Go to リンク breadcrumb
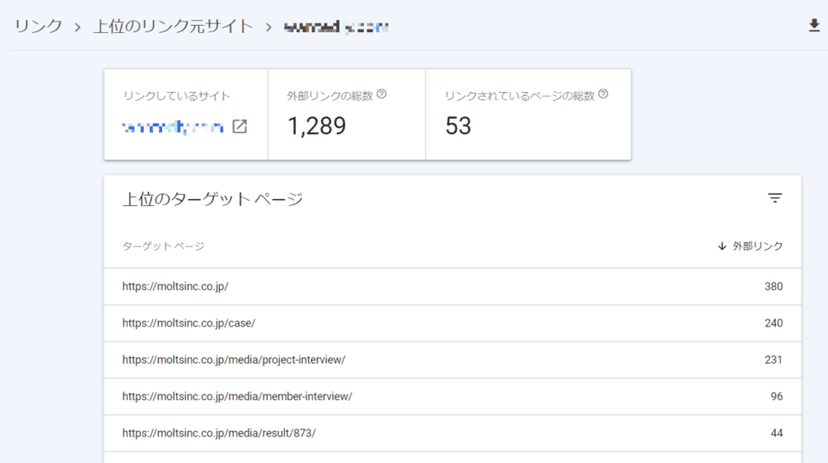Screen dimensions: 828x463 (39, 26)
